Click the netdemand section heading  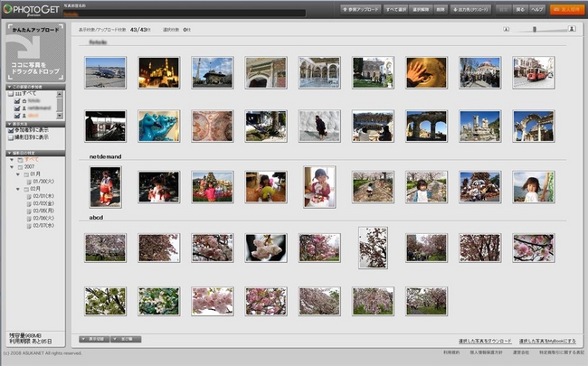coord(105,156)
